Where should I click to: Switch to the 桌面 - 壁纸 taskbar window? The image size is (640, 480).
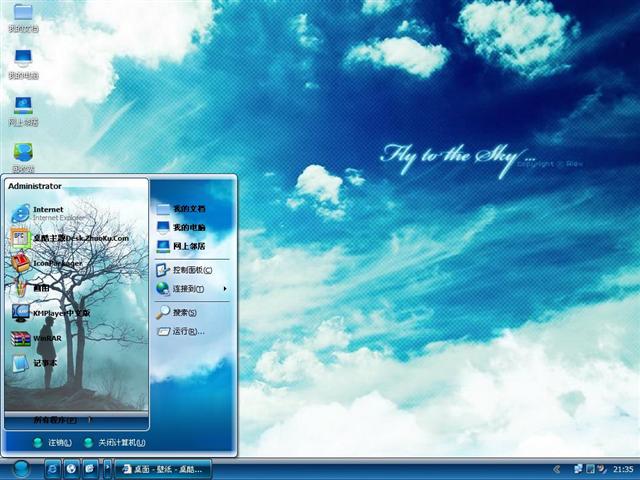(163, 469)
